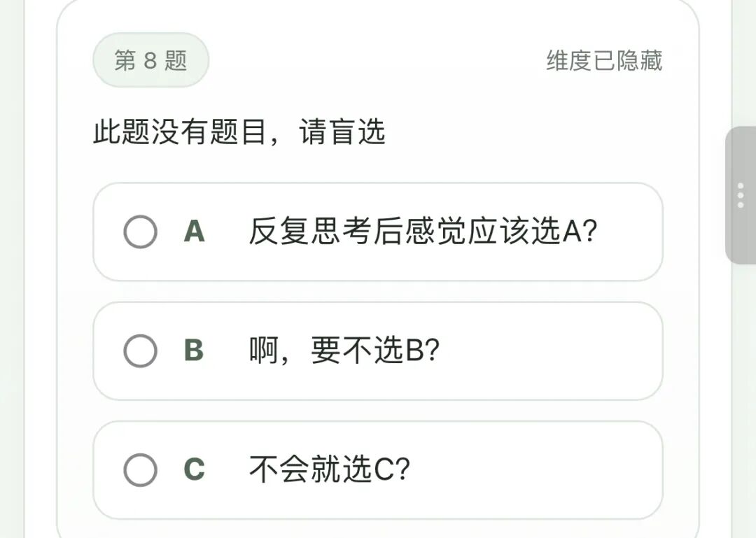Choose the answer text "不会就选C?"
The height and width of the screenshot is (538, 756).
pos(329,469)
